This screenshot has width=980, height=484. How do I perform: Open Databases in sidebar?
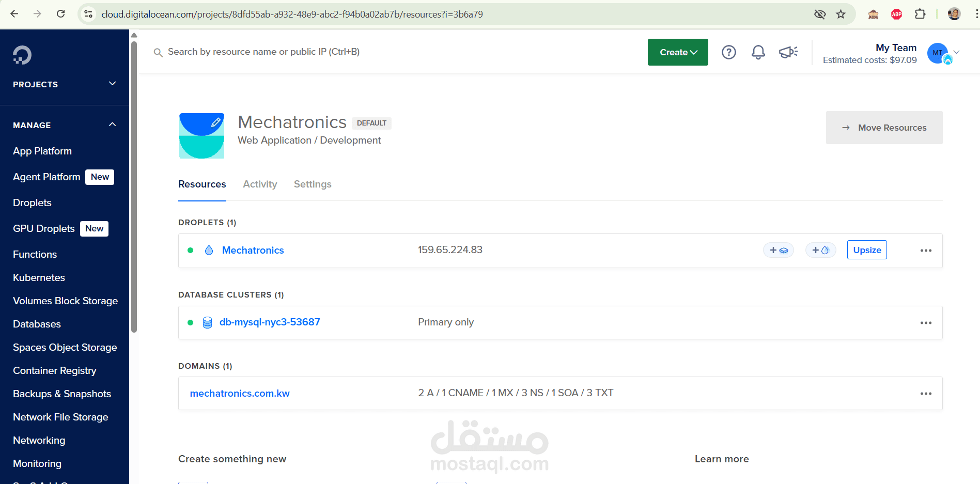click(37, 324)
